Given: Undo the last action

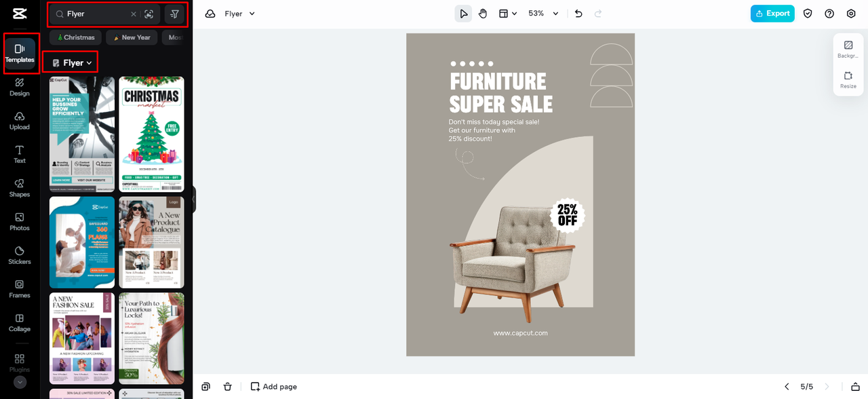Looking at the screenshot, I should coord(578,14).
